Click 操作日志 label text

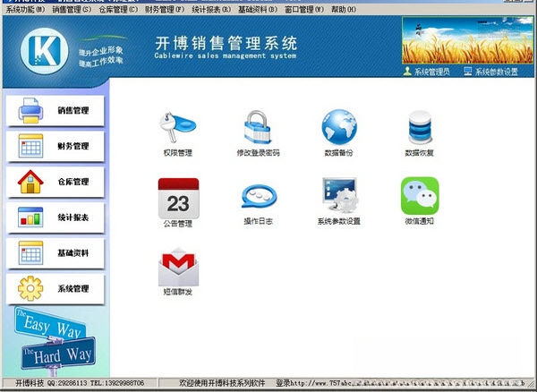(x=259, y=221)
